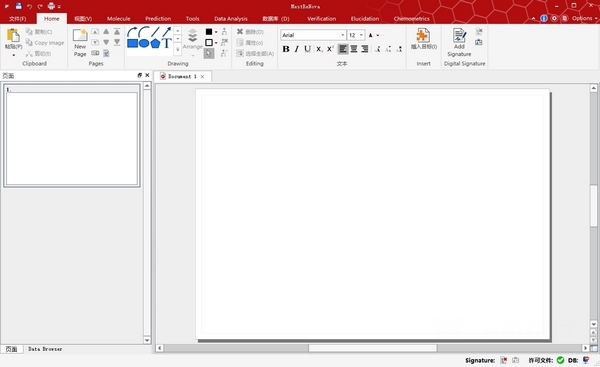Click the Save icon in quick access toolbar
This screenshot has width=600, height=367.
(18, 6)
